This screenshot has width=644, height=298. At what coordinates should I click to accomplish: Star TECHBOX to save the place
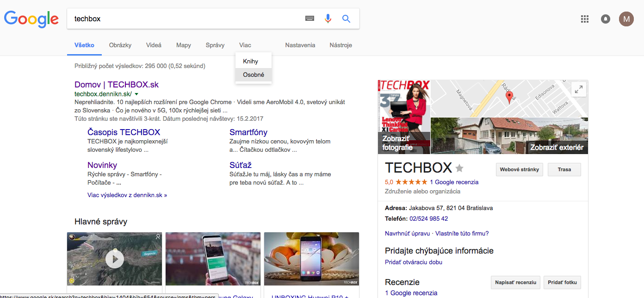point(459,168)
